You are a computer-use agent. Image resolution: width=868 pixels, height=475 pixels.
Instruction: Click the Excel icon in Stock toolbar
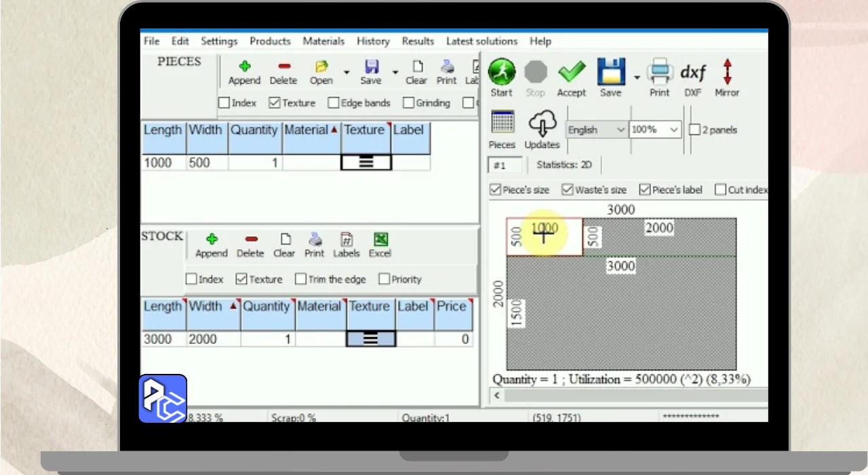point(380,240)
